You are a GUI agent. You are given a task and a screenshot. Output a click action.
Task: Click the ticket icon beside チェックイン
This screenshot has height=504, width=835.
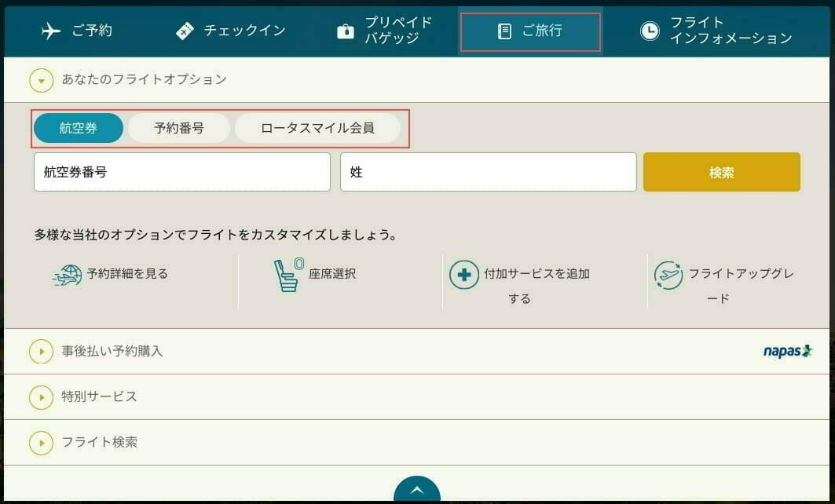pyautogui.click(x=185, y=31)
